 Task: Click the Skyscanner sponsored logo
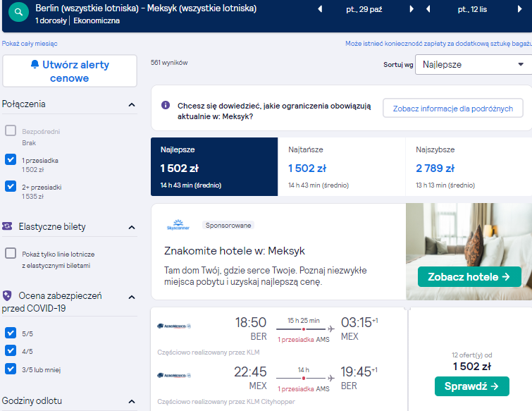click(178, 225)
